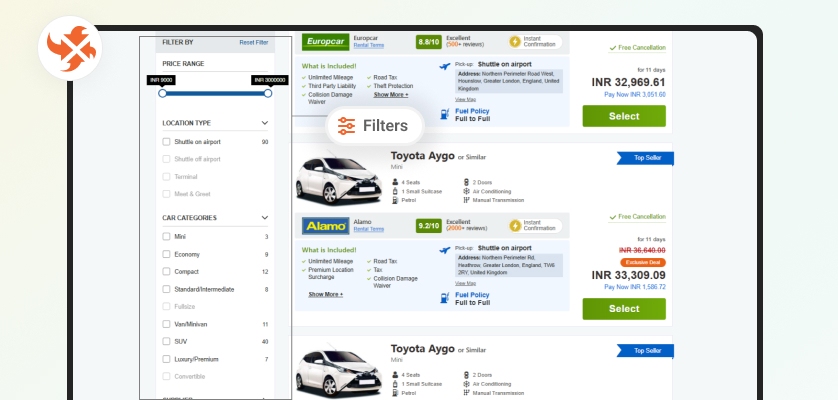Click the INR 33,309.09 price

628,275
